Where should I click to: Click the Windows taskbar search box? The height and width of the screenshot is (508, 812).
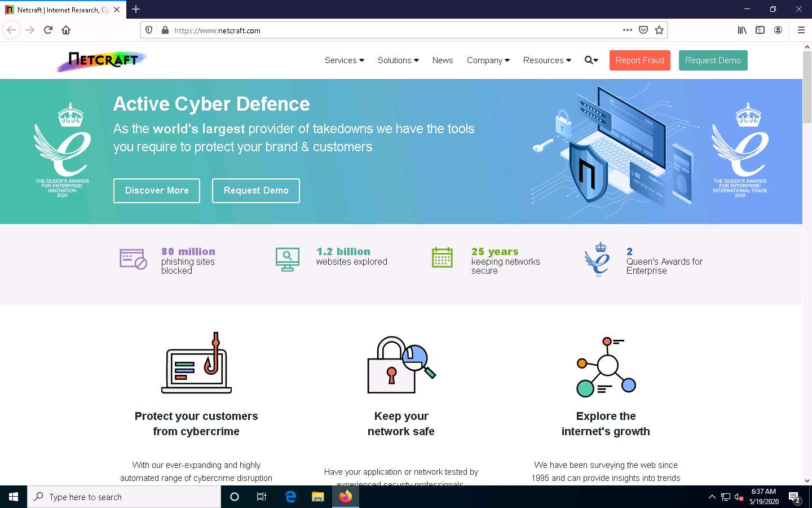[x=124, y=497]
